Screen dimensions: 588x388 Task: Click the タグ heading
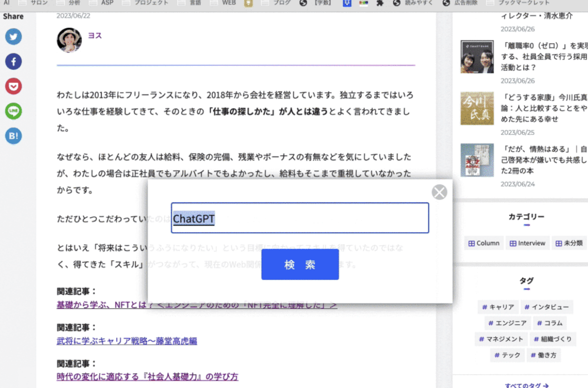click(x=527, y=281)
